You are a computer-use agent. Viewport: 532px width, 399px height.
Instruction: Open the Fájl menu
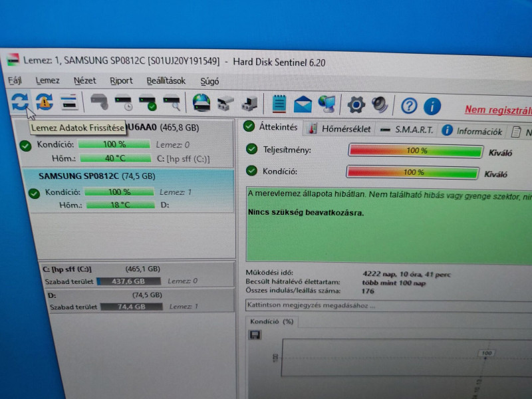(15, 80)
